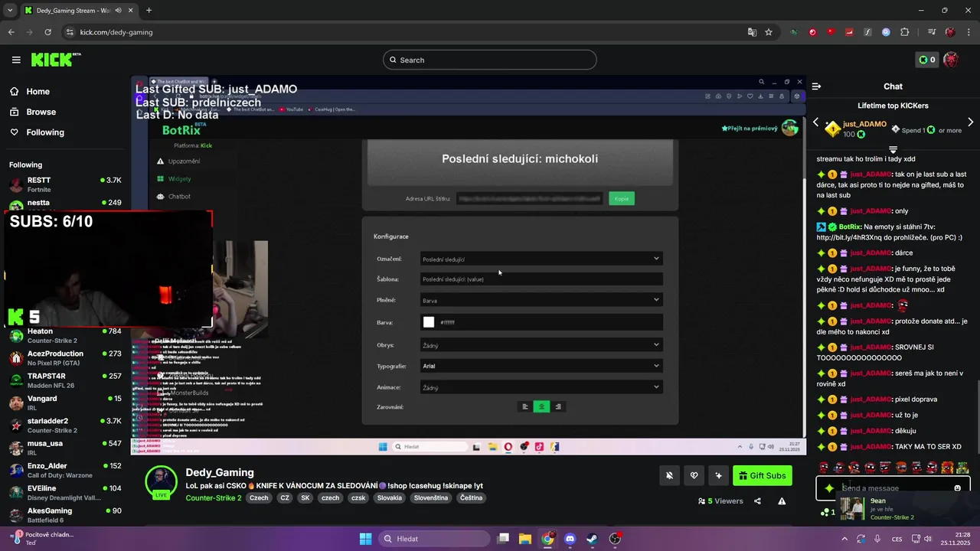
Task: Open Plnění dropdown in streamed BotRix page
Action: 541,300
